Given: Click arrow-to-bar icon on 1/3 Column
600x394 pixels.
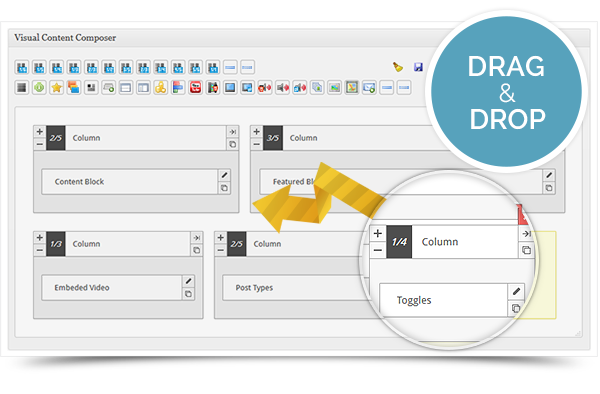Looking at the screenshot, I should [197, 238].
